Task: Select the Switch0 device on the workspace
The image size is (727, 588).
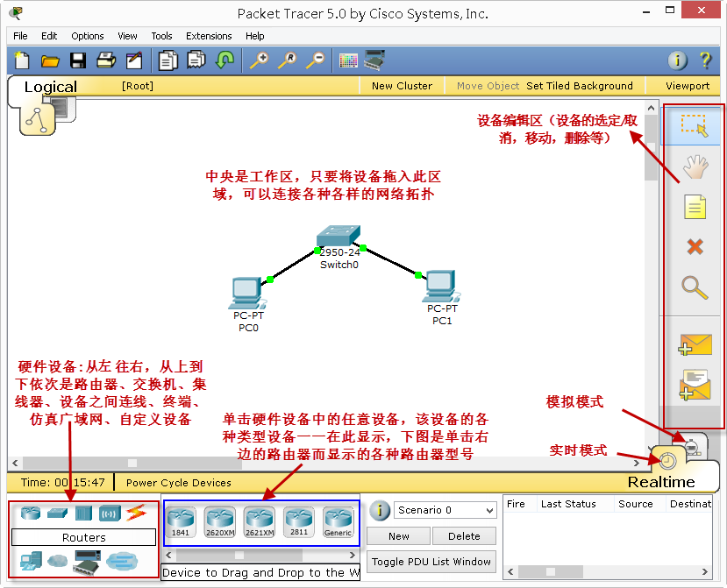Action: coord(339,236)
